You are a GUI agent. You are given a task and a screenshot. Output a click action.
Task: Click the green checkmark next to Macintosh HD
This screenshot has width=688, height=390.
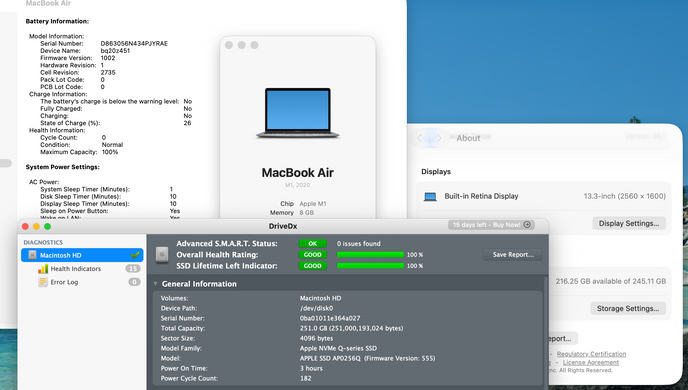pyautogui.click(x=135, y=254)
